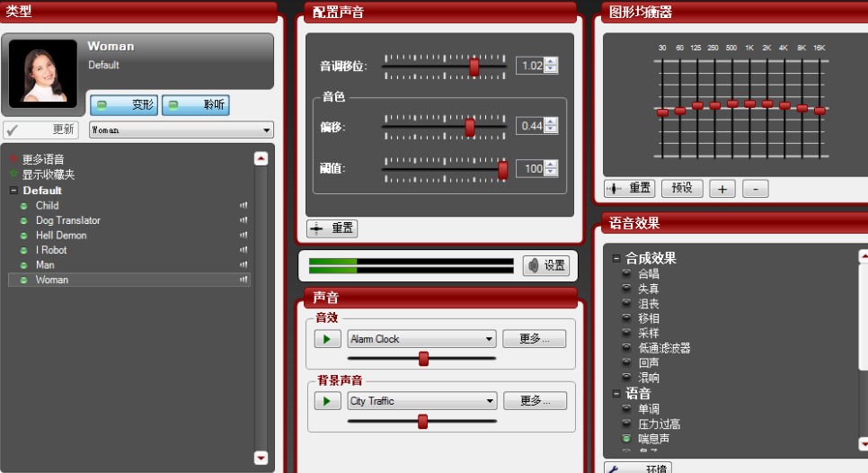Enable the 混响 reverb effect
The width and height of the screenshot is (868, 473).
626,377
